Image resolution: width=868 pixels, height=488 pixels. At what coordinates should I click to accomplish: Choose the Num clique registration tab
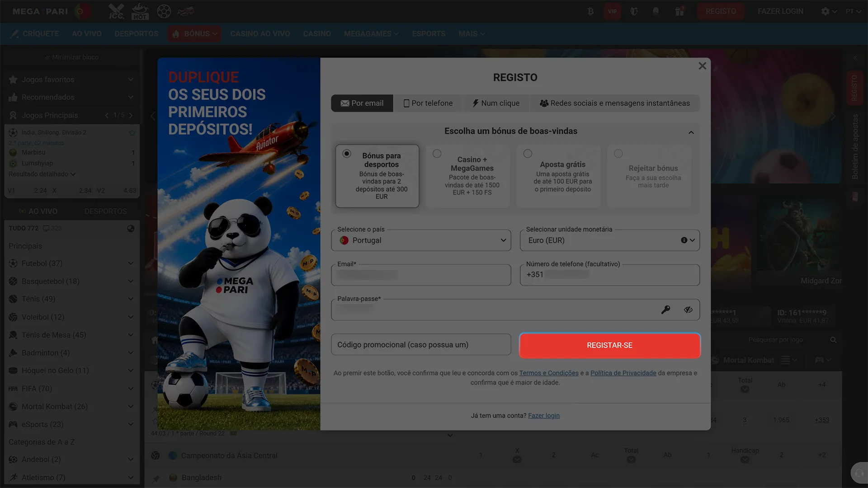(496, 103)
